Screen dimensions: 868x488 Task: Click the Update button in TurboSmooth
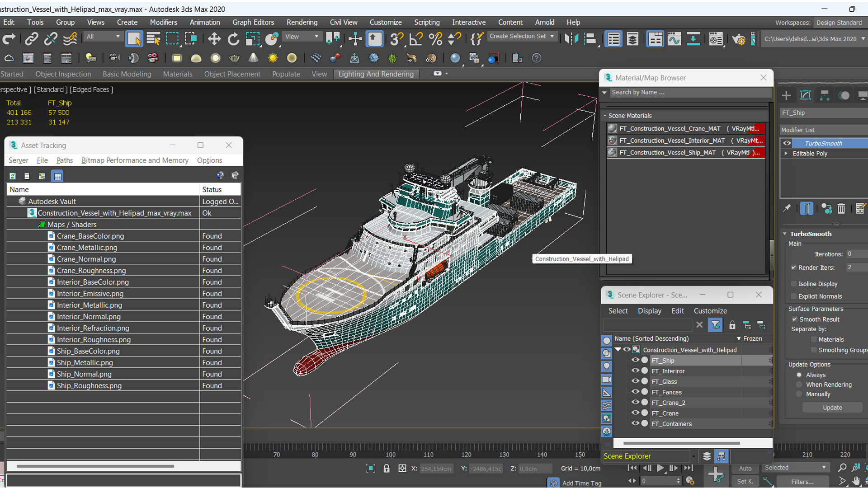click(x=832, y=407)
